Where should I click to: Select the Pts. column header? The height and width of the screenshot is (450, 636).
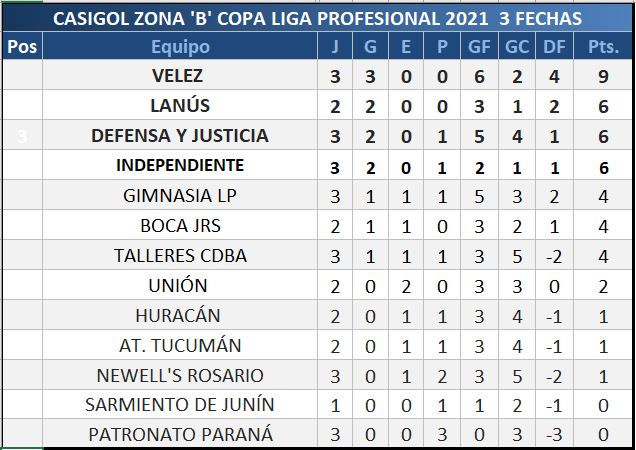tap(604, 47)
